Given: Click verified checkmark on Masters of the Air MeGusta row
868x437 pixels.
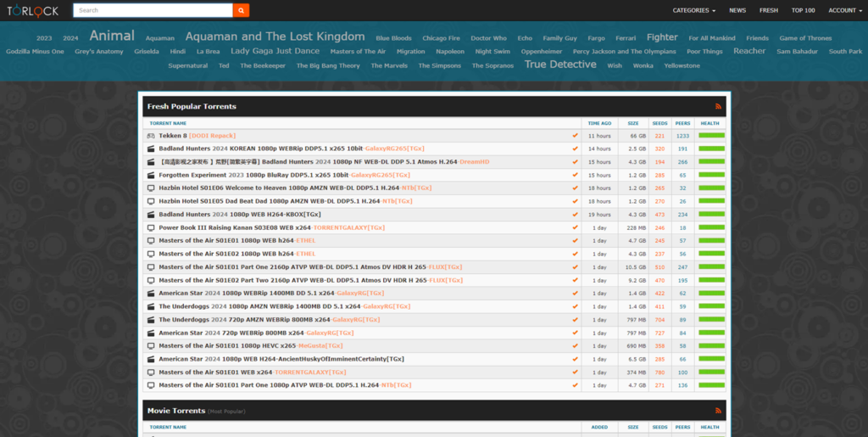Looking at the screenshot, I should (576, 345).
